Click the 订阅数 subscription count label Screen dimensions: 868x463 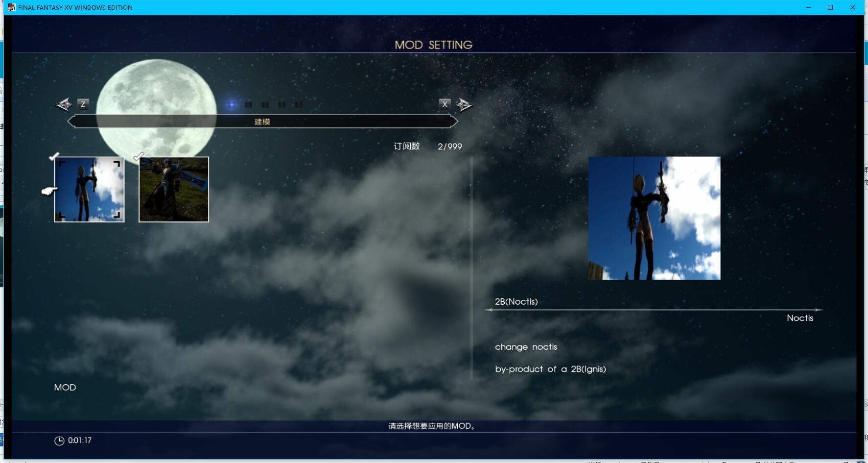[x=406, y=146]
